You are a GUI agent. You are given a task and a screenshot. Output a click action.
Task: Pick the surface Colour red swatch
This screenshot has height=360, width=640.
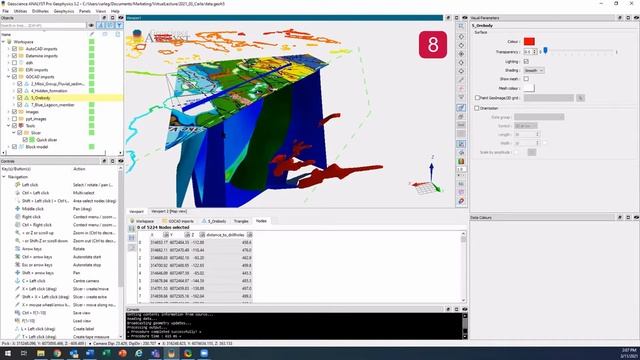529,42
